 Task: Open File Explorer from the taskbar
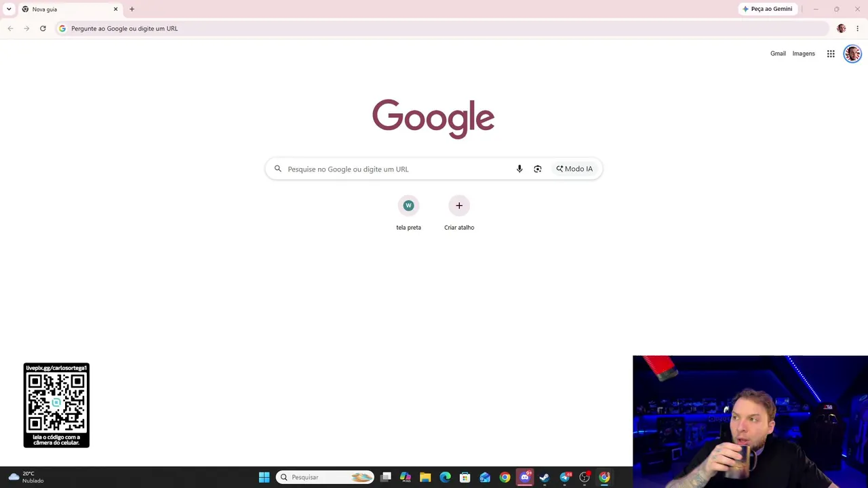[425, 477]
